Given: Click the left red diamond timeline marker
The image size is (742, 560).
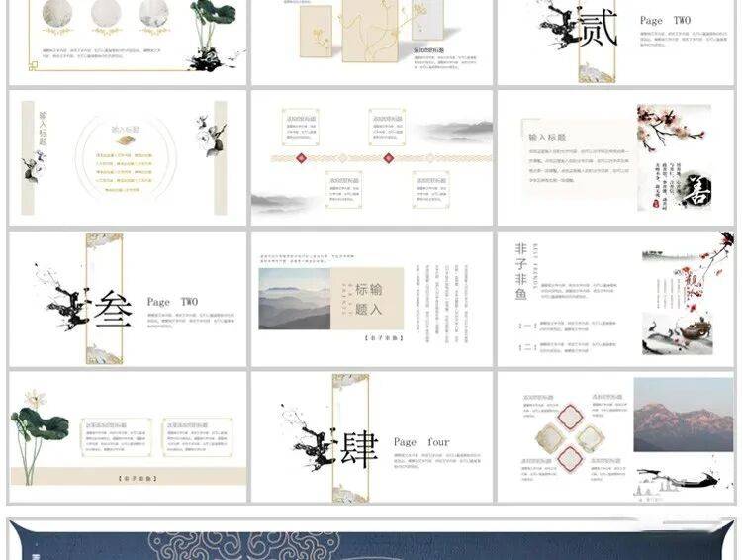Looking at the screenshot, I should click(301, 158).
